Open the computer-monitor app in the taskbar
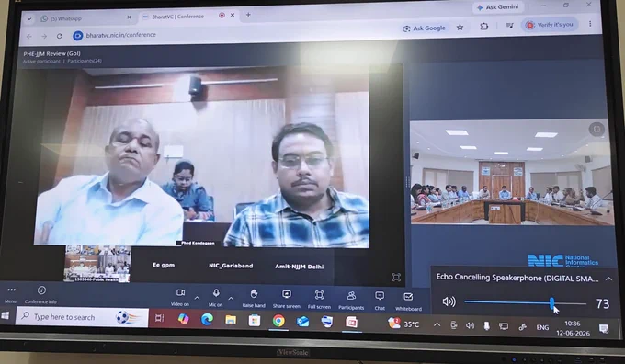The image size is (625, 364). (x=327, y=322)
